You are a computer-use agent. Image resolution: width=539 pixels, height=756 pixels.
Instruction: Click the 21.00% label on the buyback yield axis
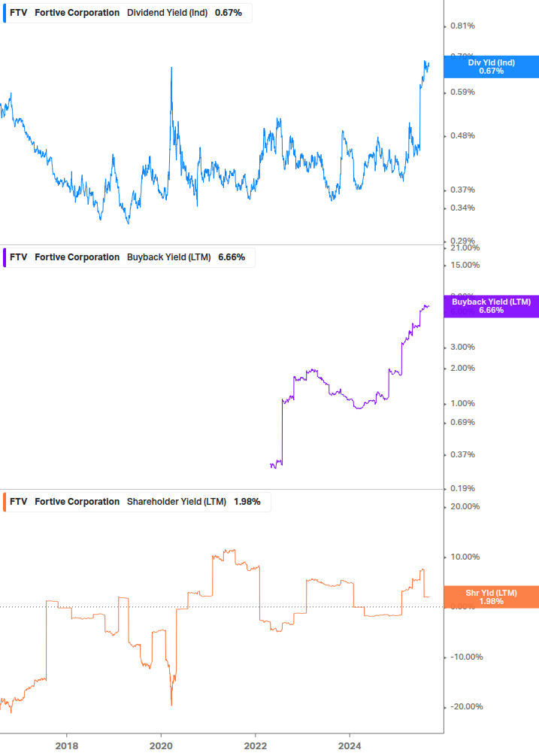(464, 247)
